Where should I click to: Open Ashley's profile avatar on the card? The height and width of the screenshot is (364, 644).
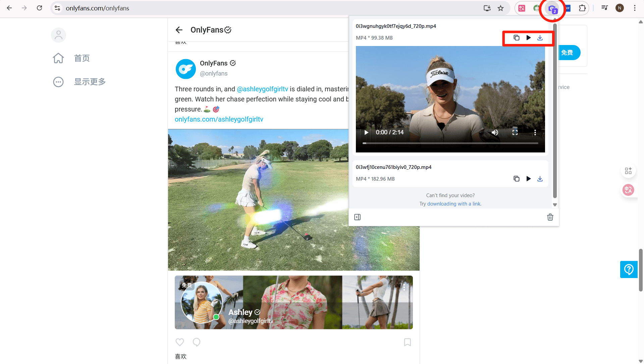click(x=201, y=302)
